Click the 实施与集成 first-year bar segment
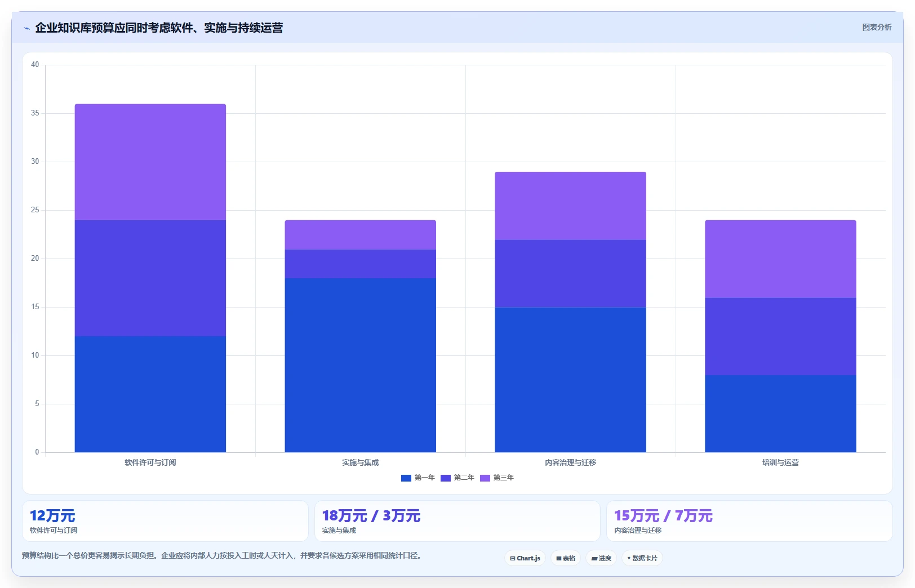This screenshot has width=915, height=588. click(361, 365)
